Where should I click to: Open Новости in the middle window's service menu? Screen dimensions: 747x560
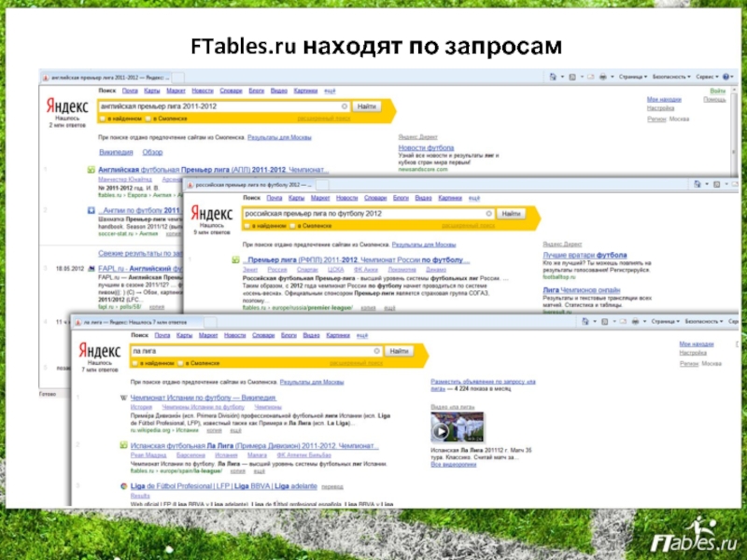click(x=346, y=198)
